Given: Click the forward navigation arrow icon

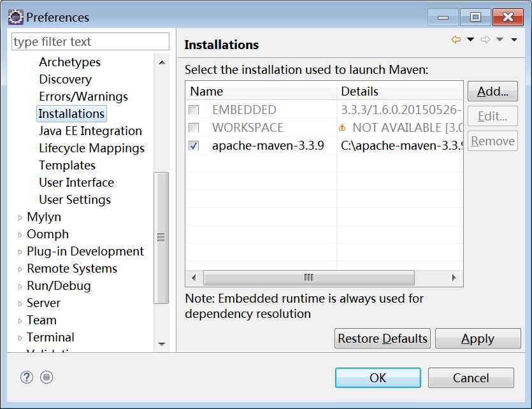Looking at the screenshot, I should click(485, 39).
